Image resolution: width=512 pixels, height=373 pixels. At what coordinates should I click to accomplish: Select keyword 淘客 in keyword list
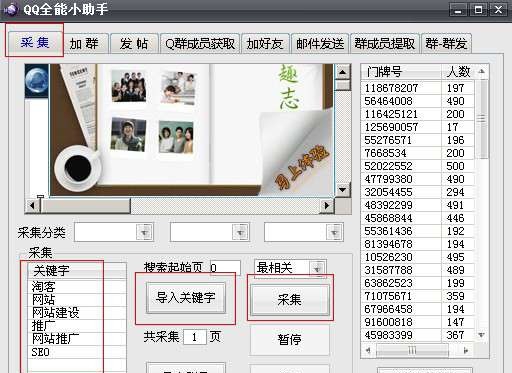tap(77, 287)
